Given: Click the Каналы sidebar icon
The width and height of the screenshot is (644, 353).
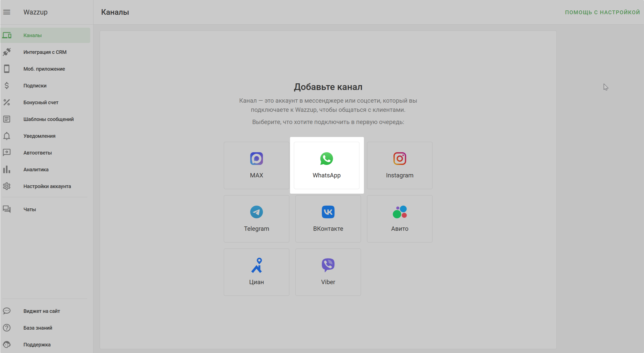Looking at the screenshot, I should (x=7, y=35).
